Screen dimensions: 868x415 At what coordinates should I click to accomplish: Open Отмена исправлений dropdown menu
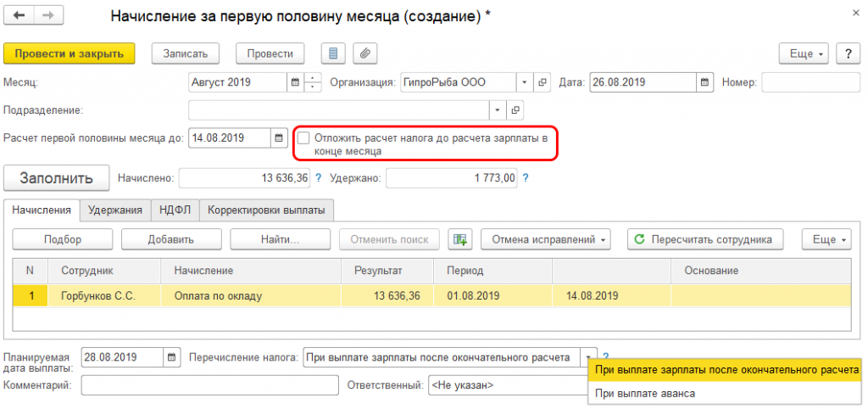(545, 239)
